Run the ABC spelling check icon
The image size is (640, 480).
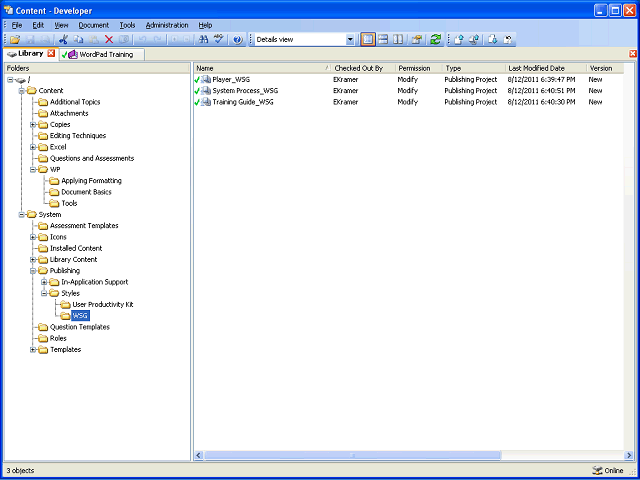tap(219, 40)
